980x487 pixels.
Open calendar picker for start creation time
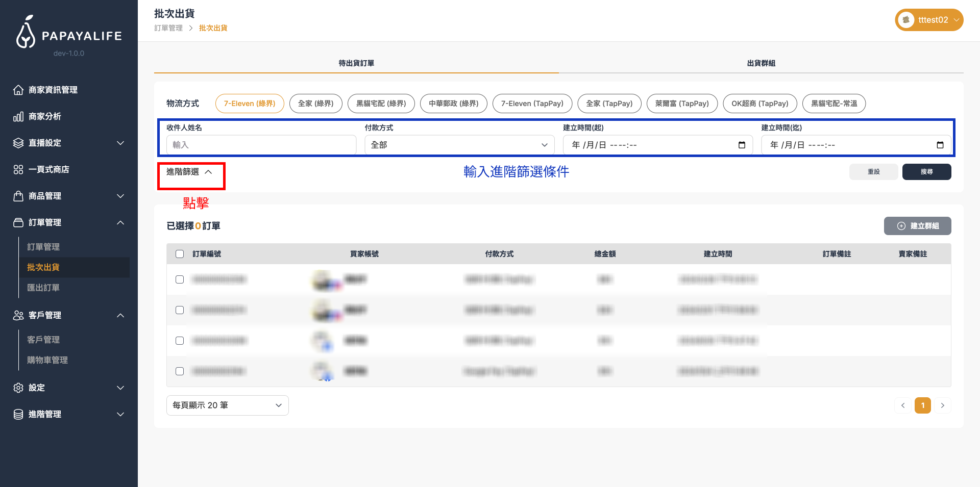[x=742, y=145]
